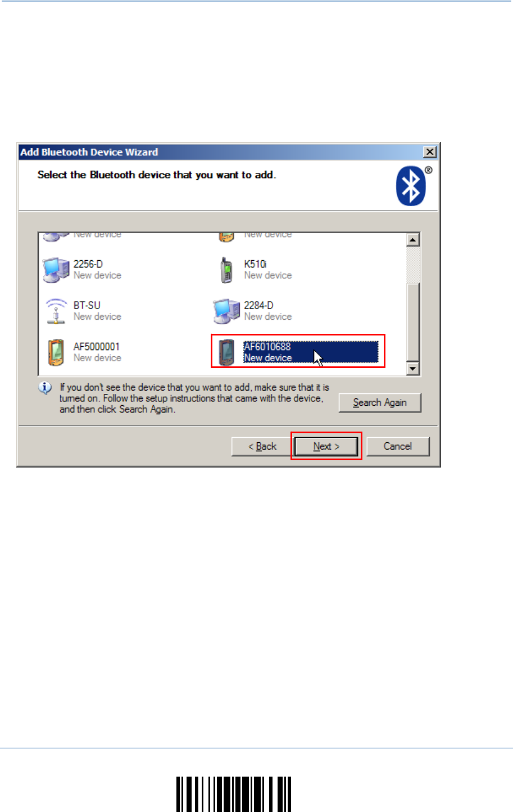Image resolution: width=513 pixels, height=812 pixels.
Task: Cancel the Bluetooth device wizard
Action: point(398,446)
